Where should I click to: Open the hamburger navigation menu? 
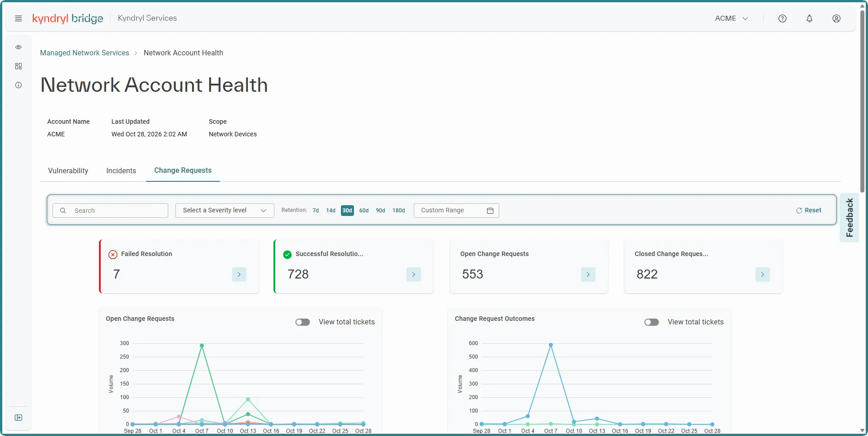(x=18, y=18)
